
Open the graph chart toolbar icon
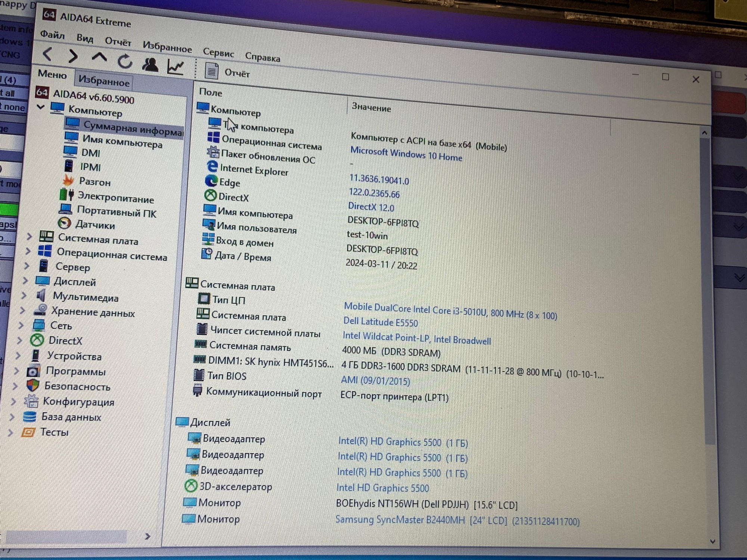click(175, 67)
